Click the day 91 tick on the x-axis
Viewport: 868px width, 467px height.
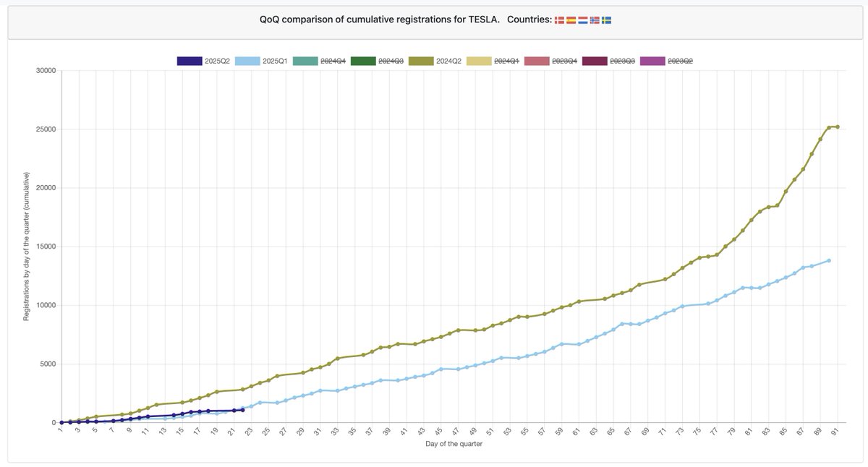point(835,431)
